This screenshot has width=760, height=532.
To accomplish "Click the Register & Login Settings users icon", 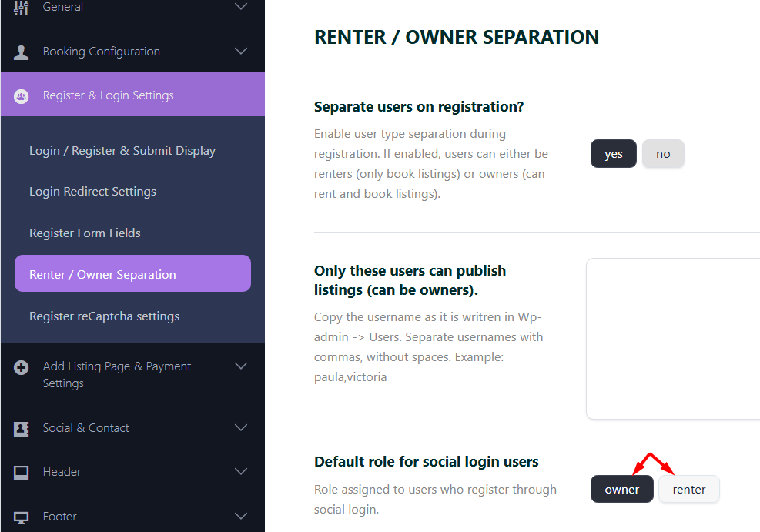I will 22,96.
